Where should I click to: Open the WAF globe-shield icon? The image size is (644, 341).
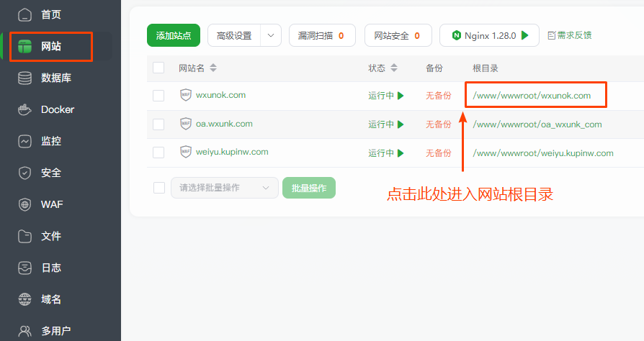click(x=24, y=204)
